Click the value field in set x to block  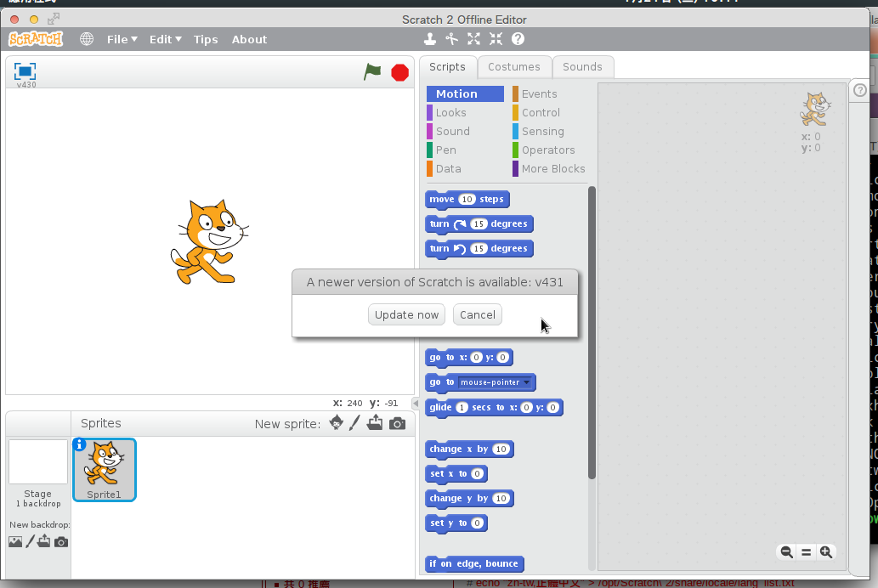tap(477, 474)
